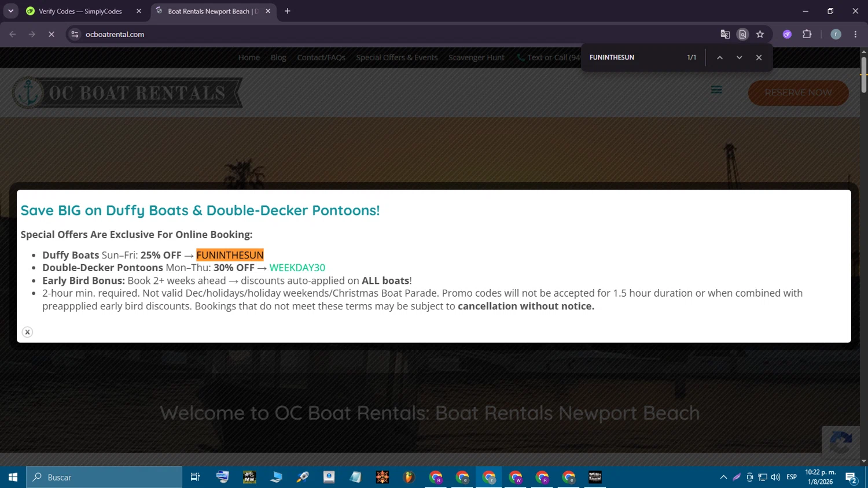Close the Boat Rentals Newport Beach tab
Screen dimensions: 868x488
[x=268, y=11]
